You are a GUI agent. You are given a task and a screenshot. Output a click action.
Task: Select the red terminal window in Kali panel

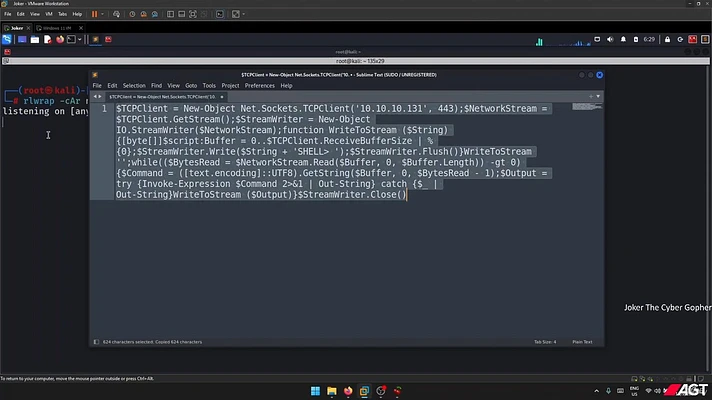point(108,40)
